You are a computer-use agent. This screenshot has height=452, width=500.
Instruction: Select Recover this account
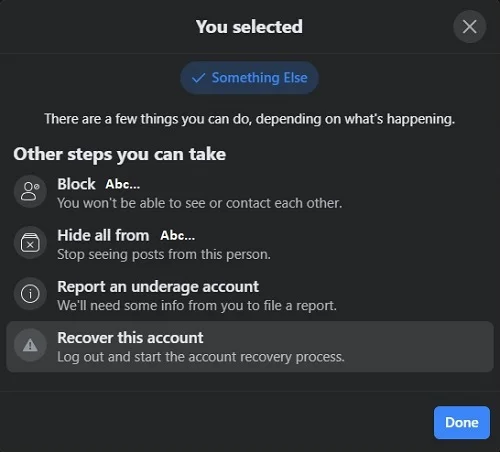pos(250,347)
